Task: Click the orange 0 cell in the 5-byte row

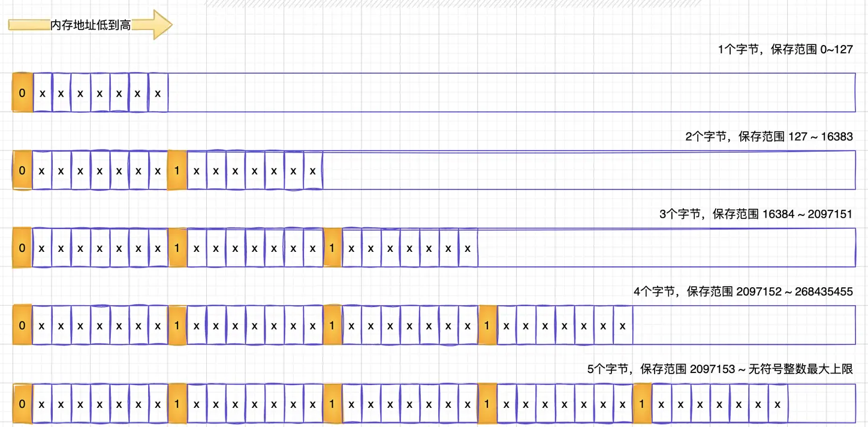Action: (x=22, y=404)
